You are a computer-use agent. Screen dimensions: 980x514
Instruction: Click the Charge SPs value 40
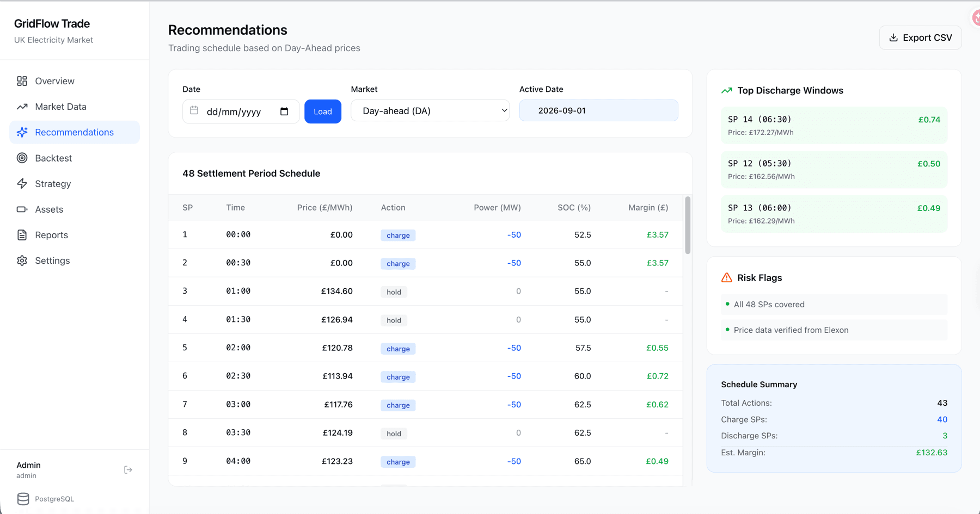pyautogui.click(x=942, y=419)
